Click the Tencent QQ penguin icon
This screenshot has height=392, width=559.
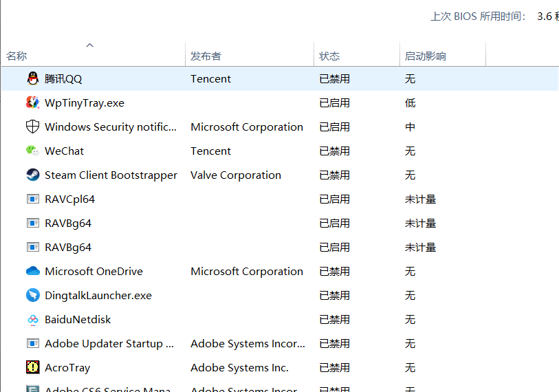tap(32, 79)
